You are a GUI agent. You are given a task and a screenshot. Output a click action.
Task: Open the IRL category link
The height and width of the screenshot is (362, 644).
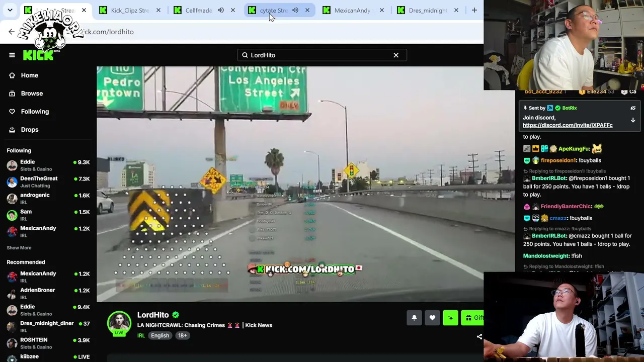(141, 335)
